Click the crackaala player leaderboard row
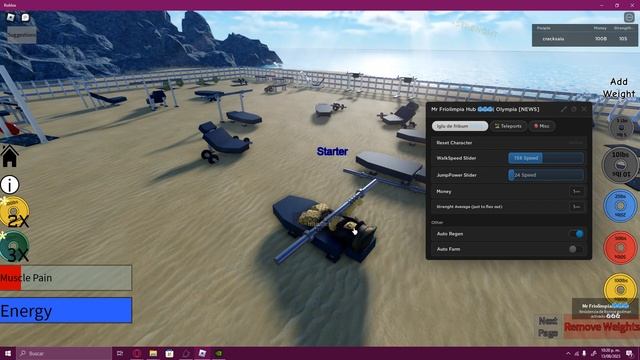The height and width of the screenshot is (360, 640). (x=585, y=39)
